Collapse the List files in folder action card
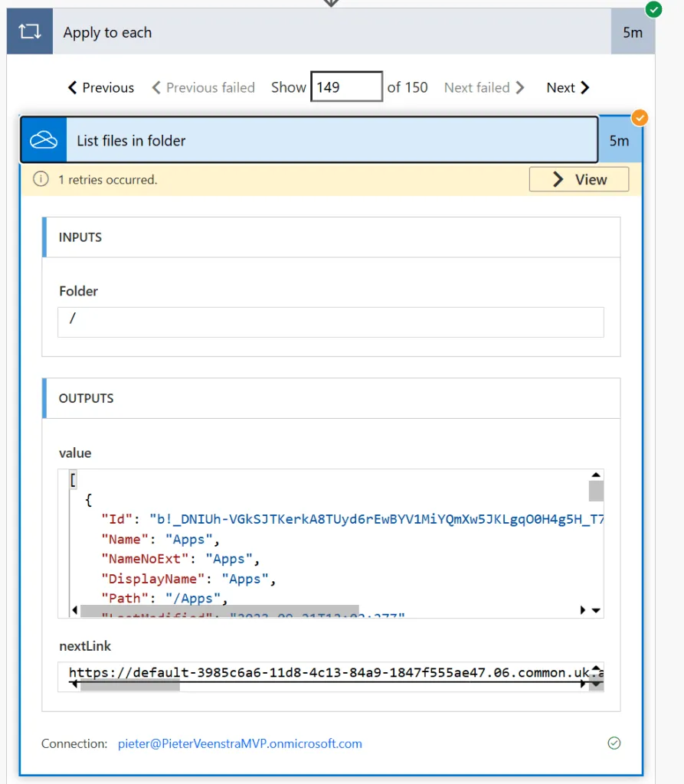 tap(306, 139)
